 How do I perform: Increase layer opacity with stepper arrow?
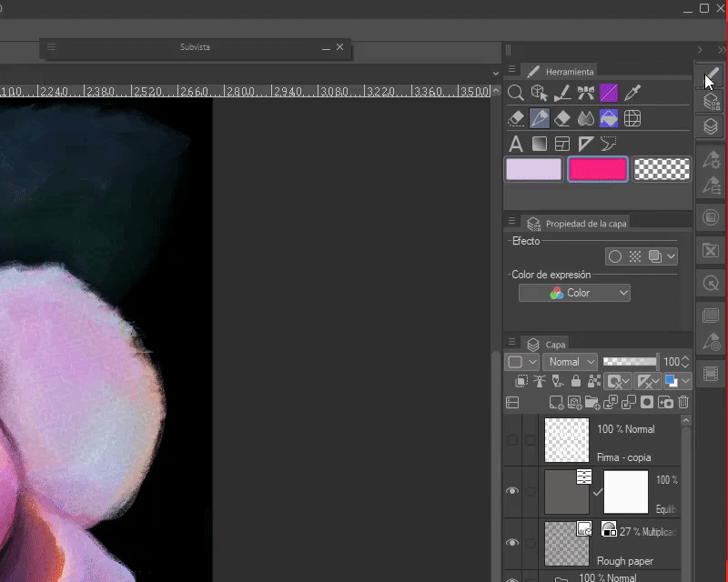pyautogui.click(x=685, y=358)
